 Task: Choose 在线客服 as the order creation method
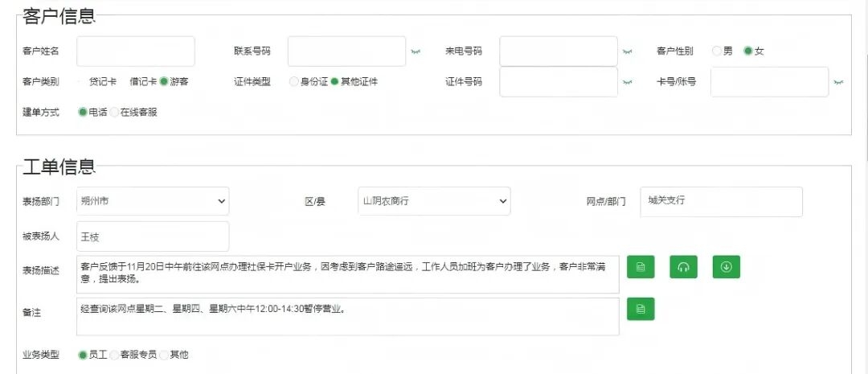115,113
